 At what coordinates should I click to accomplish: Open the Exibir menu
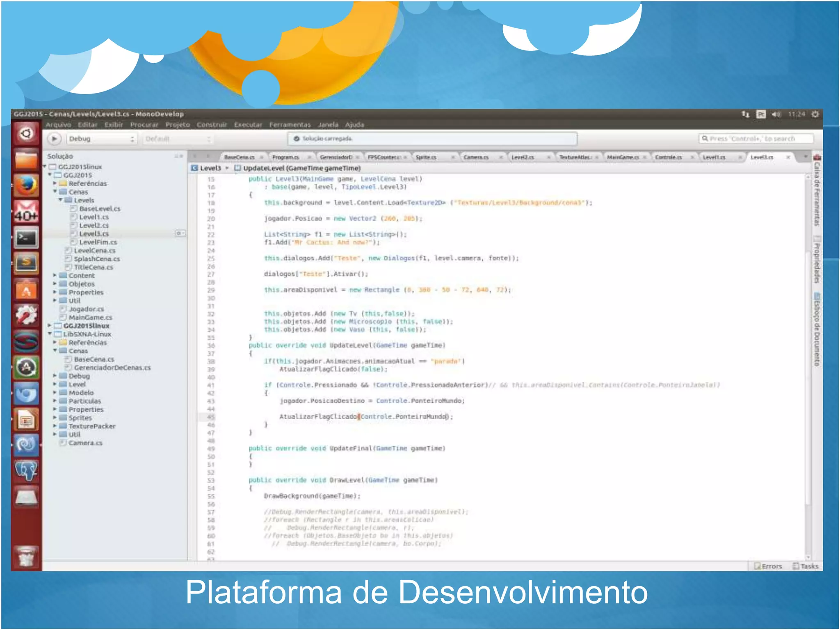(114, 125)
